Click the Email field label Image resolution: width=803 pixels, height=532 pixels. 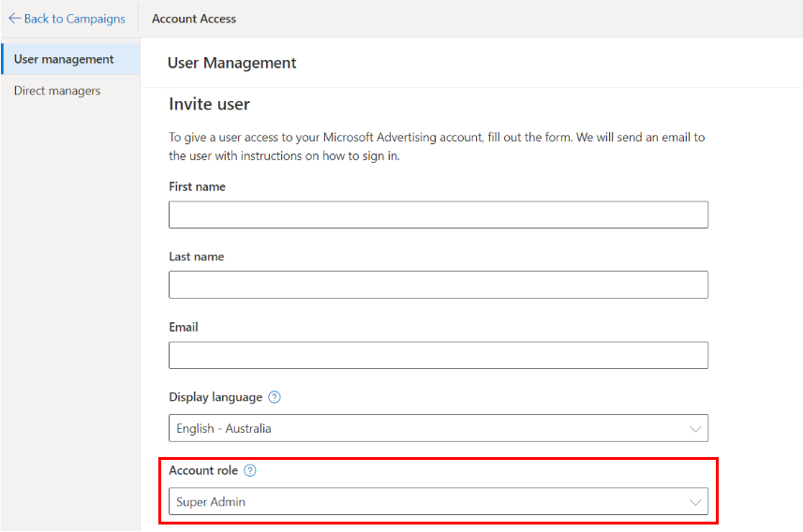(184, 327)
